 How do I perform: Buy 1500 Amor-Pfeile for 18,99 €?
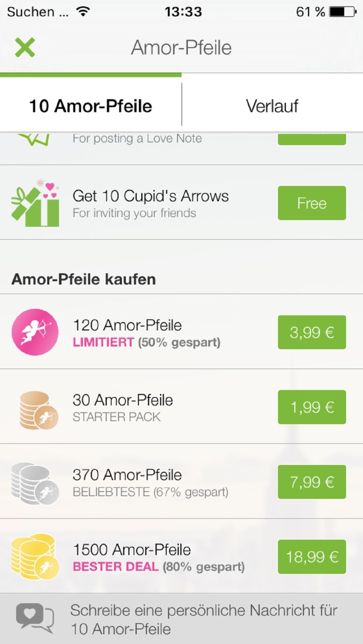pyautogui.click(x=312, y=557)
